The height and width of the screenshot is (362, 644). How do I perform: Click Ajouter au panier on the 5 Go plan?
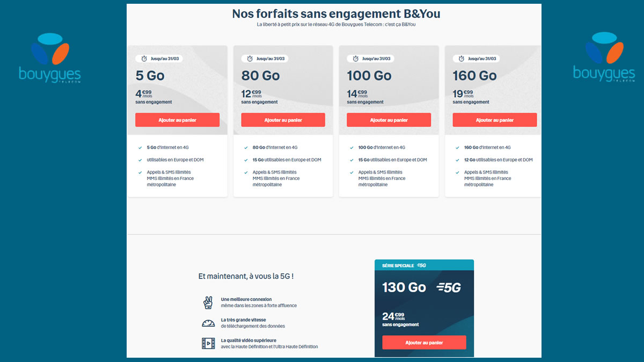pyautogui.click(x=177, y=120)
